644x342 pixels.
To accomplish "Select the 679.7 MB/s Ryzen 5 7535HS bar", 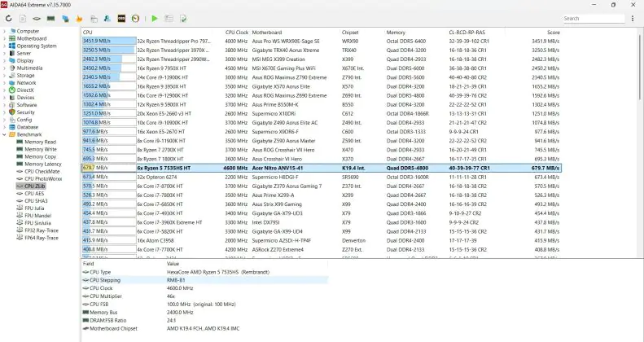I will click(x=109, y=168).
